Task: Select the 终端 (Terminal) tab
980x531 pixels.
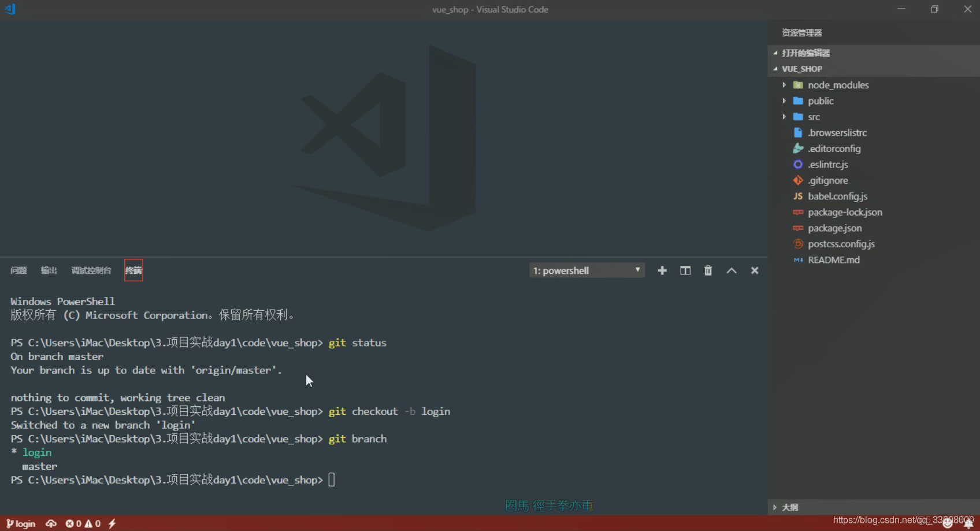Action: point(133,270)
